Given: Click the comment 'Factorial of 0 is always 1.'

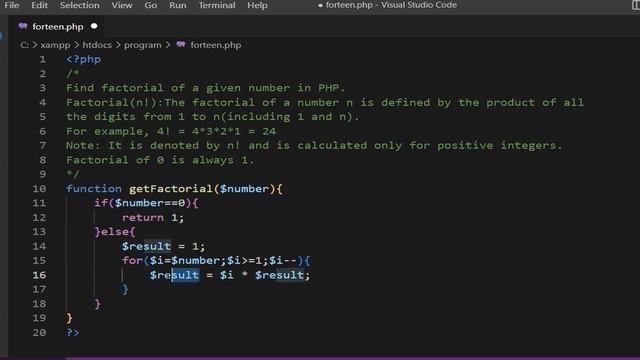Looking at the screenshot, I should click(160, 160).
